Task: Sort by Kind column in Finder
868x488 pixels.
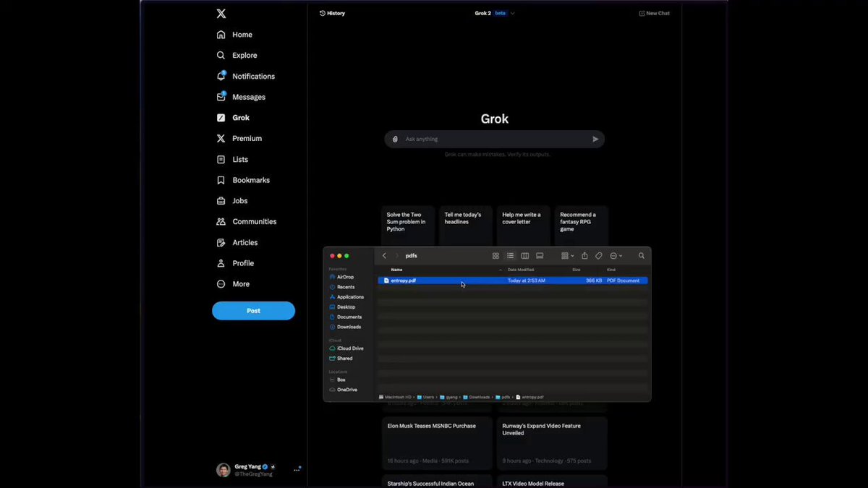Action: click(611, 270)
